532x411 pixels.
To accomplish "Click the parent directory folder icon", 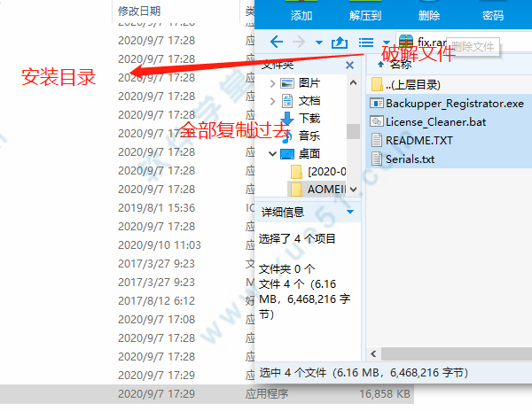I will click(x=377, y=85).
